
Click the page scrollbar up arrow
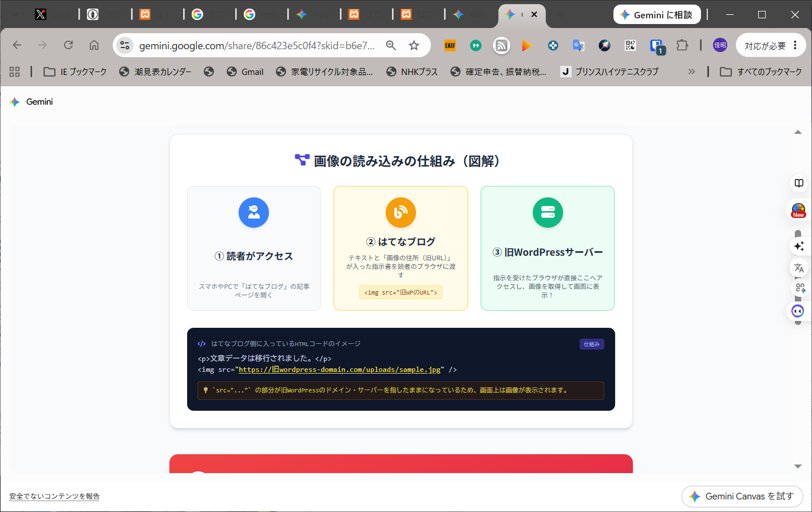pos(798,132)
